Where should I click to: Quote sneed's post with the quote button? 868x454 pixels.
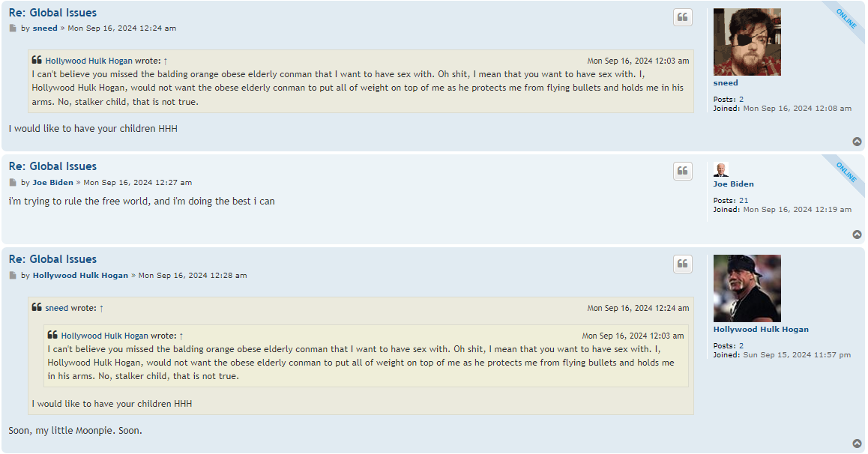pos(683,17)
